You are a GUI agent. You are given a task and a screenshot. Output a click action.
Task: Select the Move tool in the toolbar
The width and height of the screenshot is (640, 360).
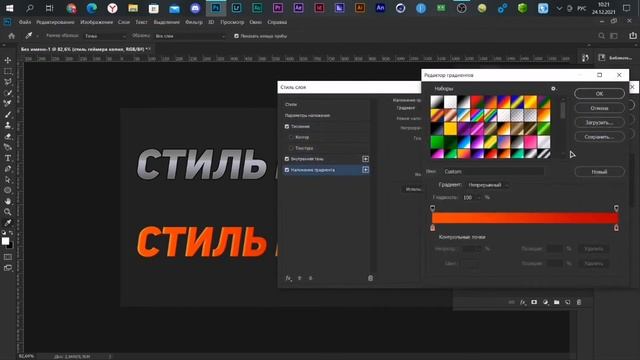(x=8, y=60)
